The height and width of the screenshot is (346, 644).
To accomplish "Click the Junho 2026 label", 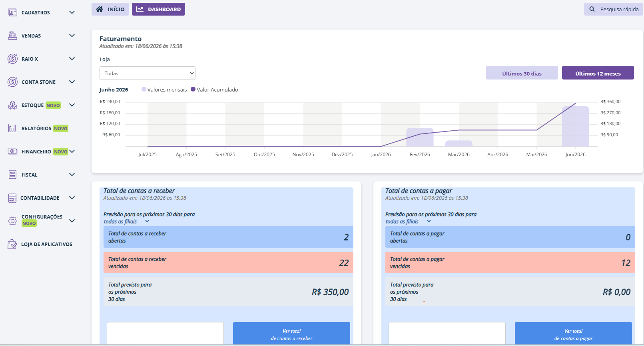I will [114, 89].
